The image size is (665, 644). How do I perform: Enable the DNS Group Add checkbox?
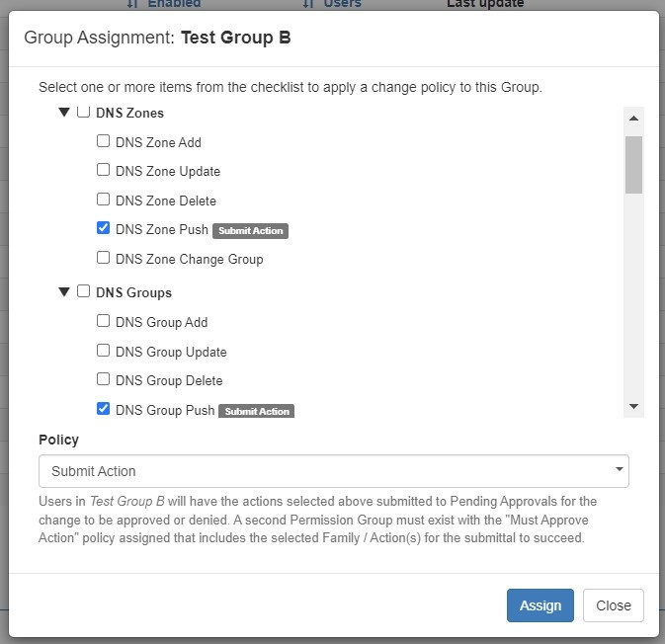104,321
